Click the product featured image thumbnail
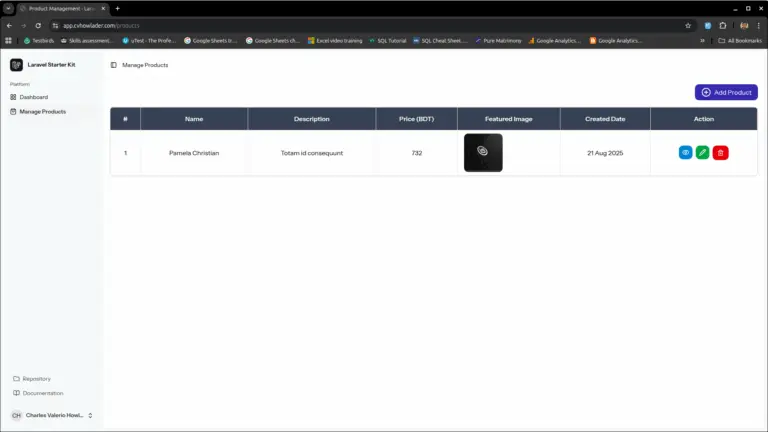Viewport: 768px width, 432px height. click(x=483, y=153)
